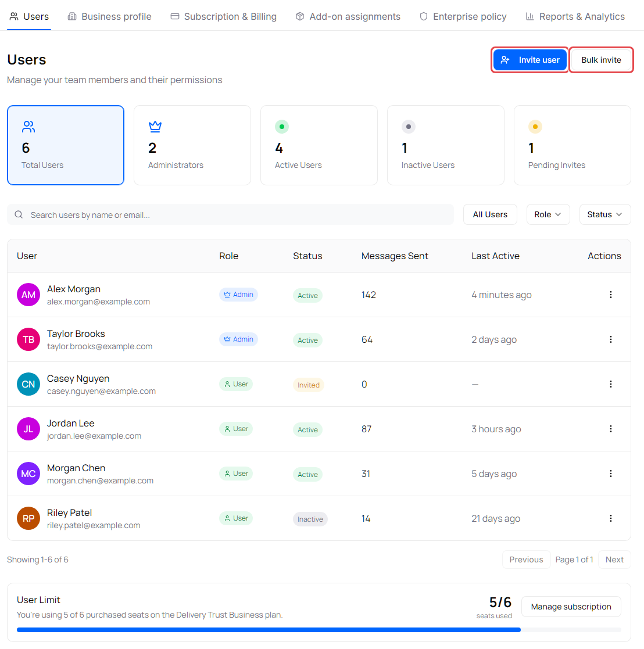Click the crown icon on Administrators card
The width and height of the screenshot is (644, 649).
point(155,126)
